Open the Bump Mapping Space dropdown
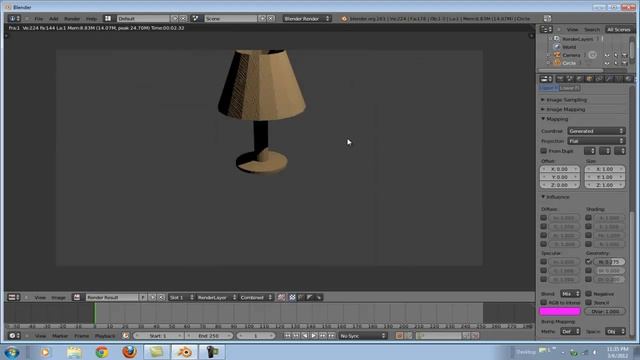 pyautogui.click(x=615, y=331)
